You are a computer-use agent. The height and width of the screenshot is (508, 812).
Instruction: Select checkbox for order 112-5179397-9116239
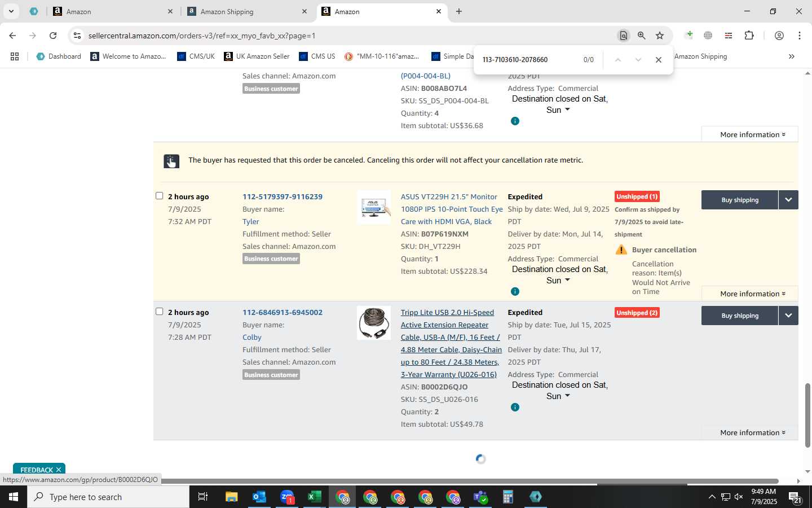160,196
